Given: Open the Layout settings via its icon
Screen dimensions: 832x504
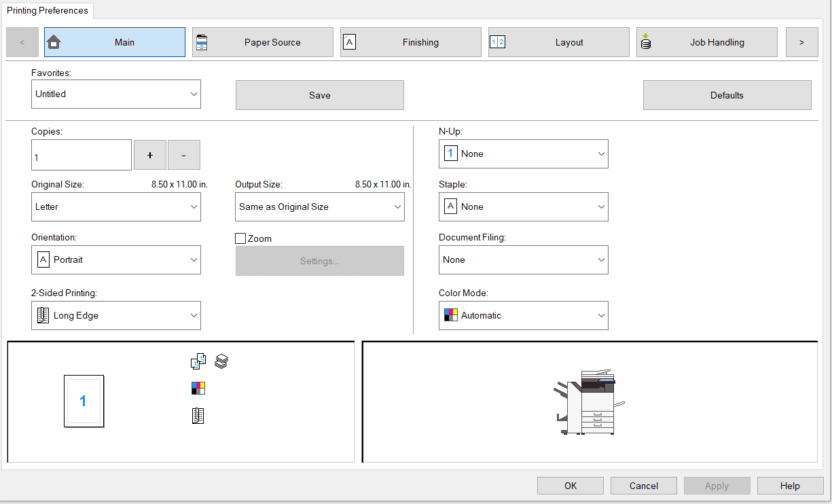Looking at the screenshot, I should [499, 41].
